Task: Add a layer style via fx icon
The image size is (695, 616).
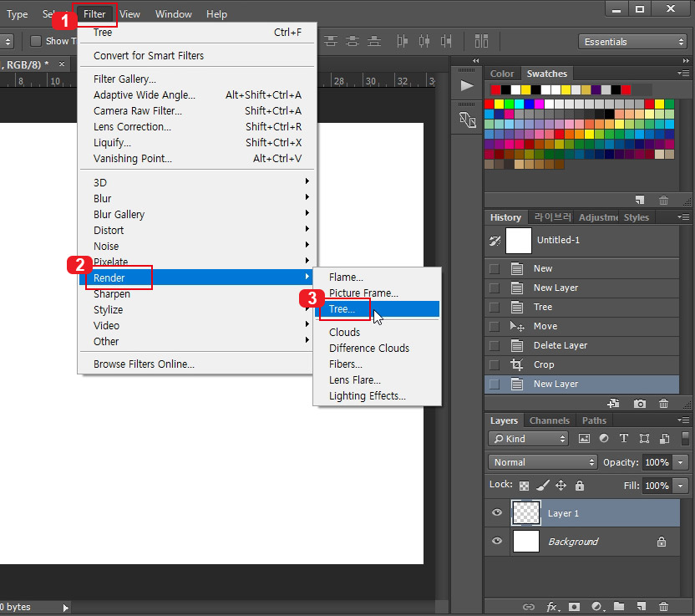Action: pyautogui.click(x=552, y=606)
